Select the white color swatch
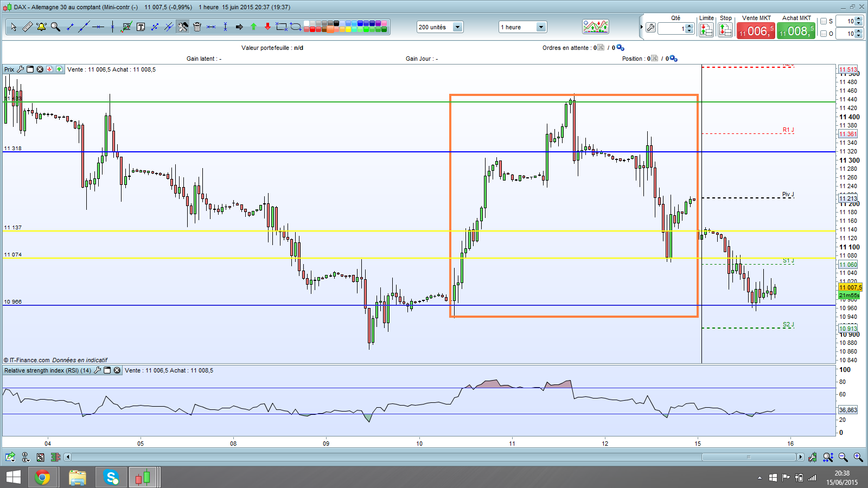Image resolution: width=868 pixels, height=488 pixels. pyautogui.click(x=307, y=23)
